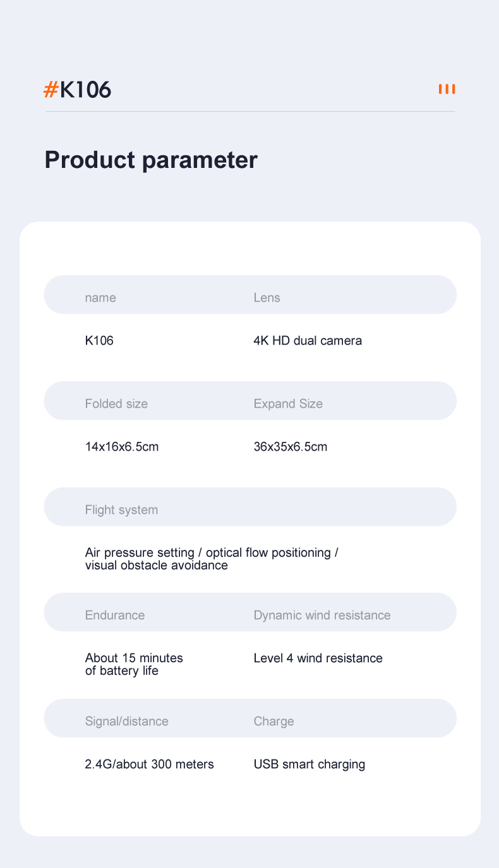Click the 14x16x6.5cm folded dimension
Viewport: 499px width, 868px height.
click(x=122, y=446)
